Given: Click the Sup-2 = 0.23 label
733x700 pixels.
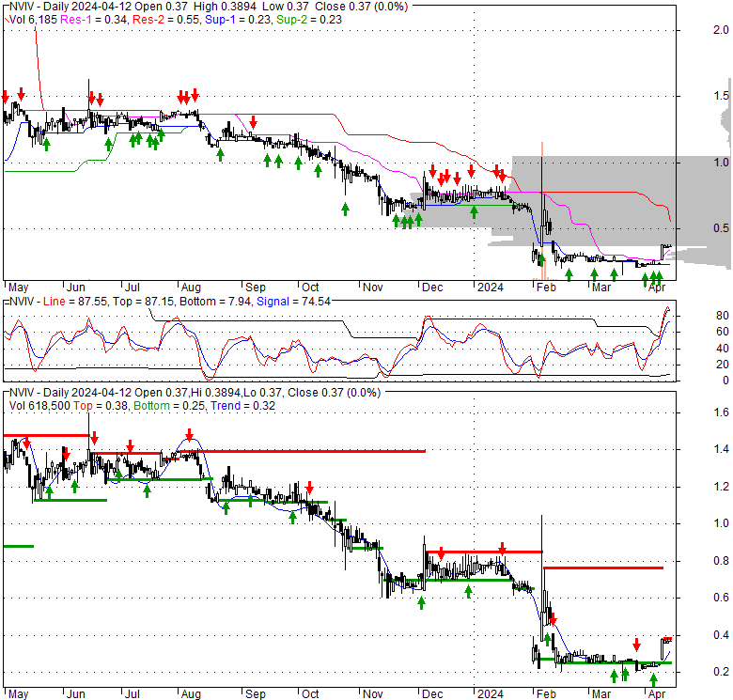Looking at the screenshot, I should 309,20.
